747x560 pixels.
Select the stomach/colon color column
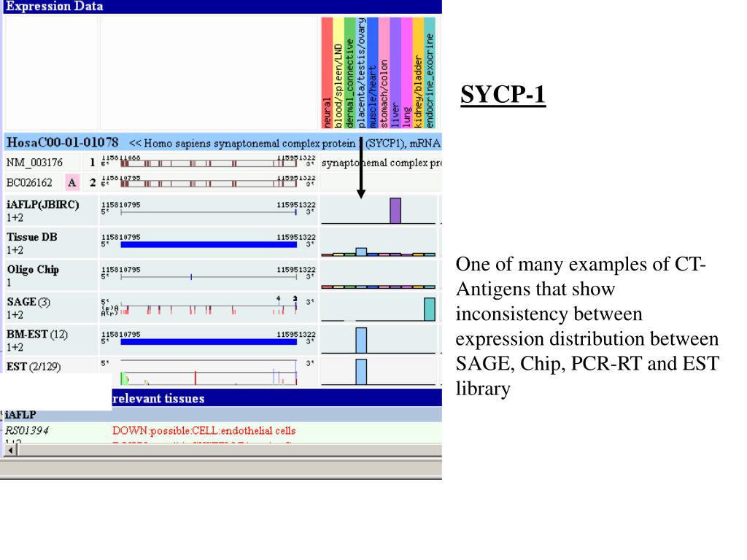tap(384, 73)
